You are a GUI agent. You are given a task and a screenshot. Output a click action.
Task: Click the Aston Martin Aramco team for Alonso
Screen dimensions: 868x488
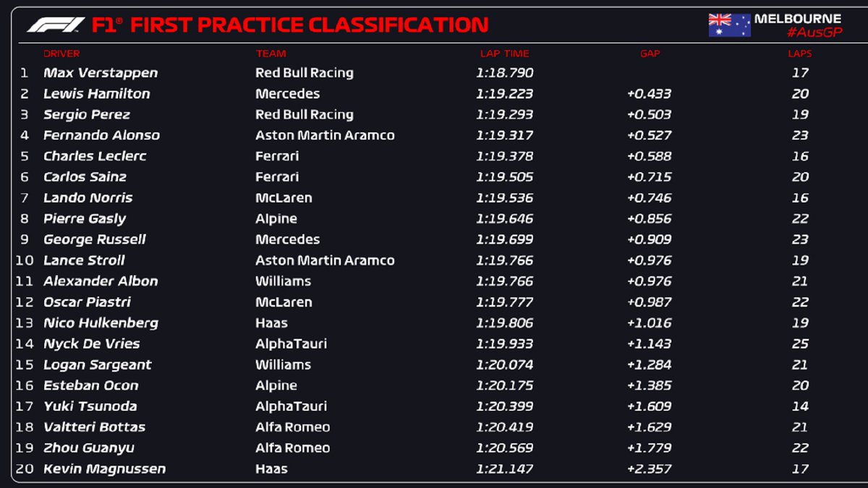click(325, 135)
